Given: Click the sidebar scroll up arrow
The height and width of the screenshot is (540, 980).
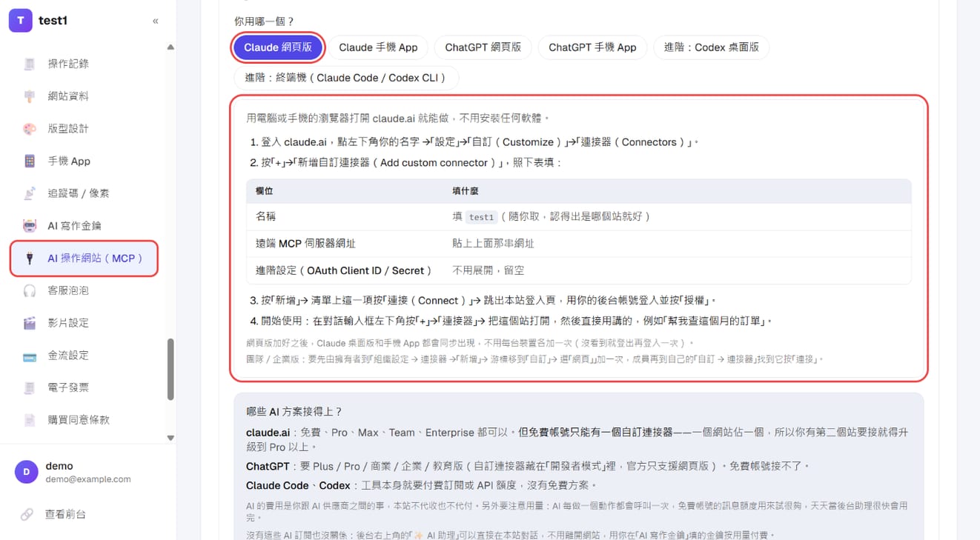Looking at the screenshot, I should 170,47.
